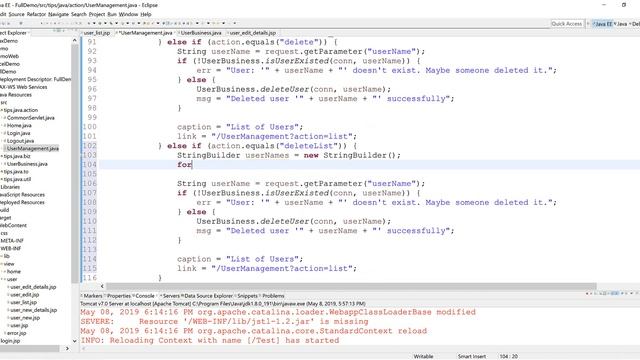Viewport: 640px width, 360px height.
Task: Switch to UserManagement.java editor tab
Action: [x=146, y=33]
